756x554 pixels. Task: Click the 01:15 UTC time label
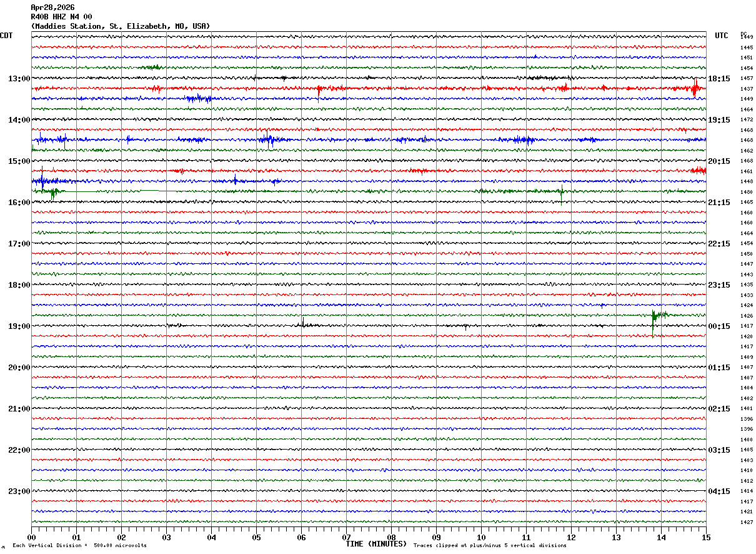pyautogui.click(x=719, y=367)
